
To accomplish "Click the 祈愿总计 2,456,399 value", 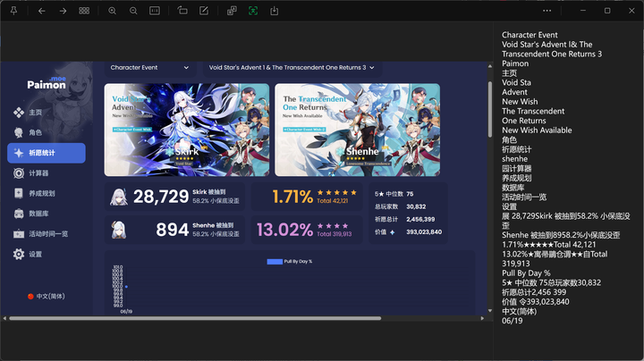I will (x=420, y=220).
